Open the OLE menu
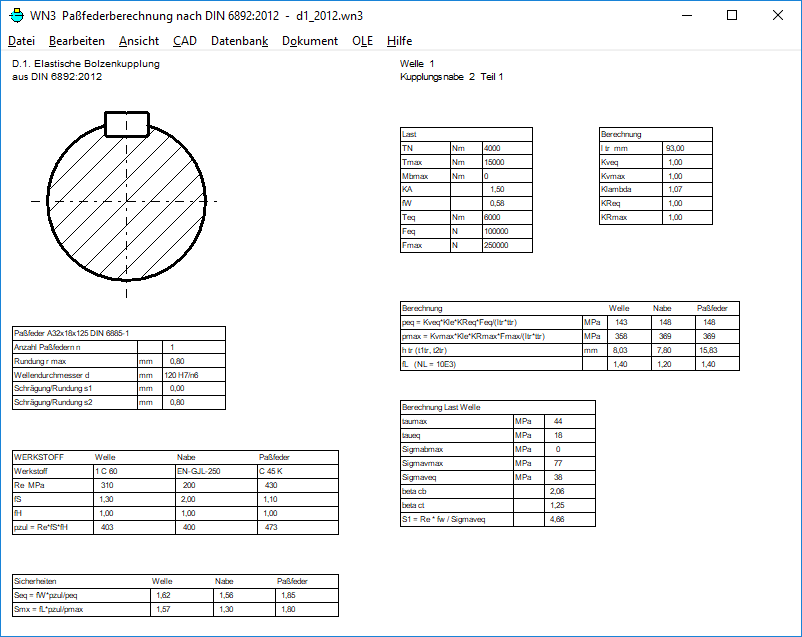The image size is (802, 637). tap(362, 41)
